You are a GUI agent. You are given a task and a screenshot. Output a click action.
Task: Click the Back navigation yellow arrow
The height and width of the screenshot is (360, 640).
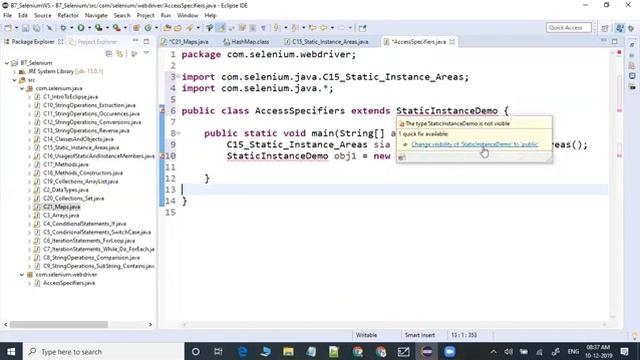tap(324, 28)
